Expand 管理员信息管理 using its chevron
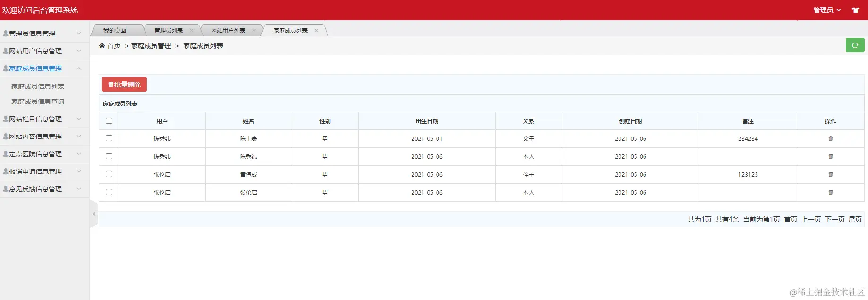The height and width of the screenshot is (300, 868). (x=79, y=34)
